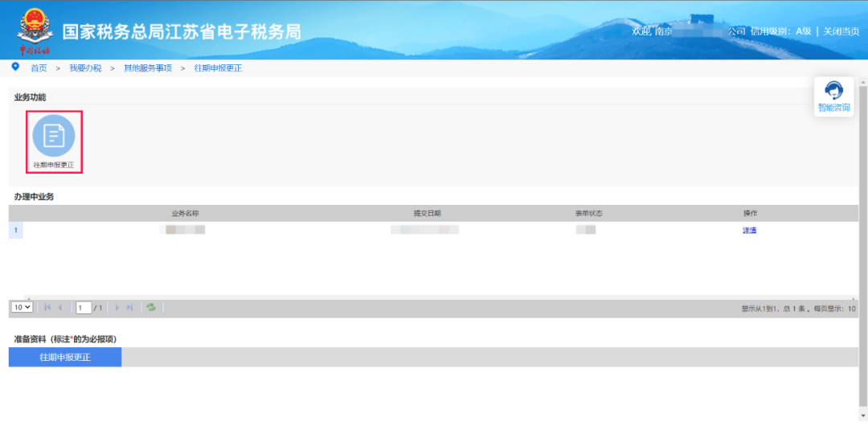Click the 表单状态 column header
Image resolution: width=868 pixels, height=426 pixels.
pos(588,214)
